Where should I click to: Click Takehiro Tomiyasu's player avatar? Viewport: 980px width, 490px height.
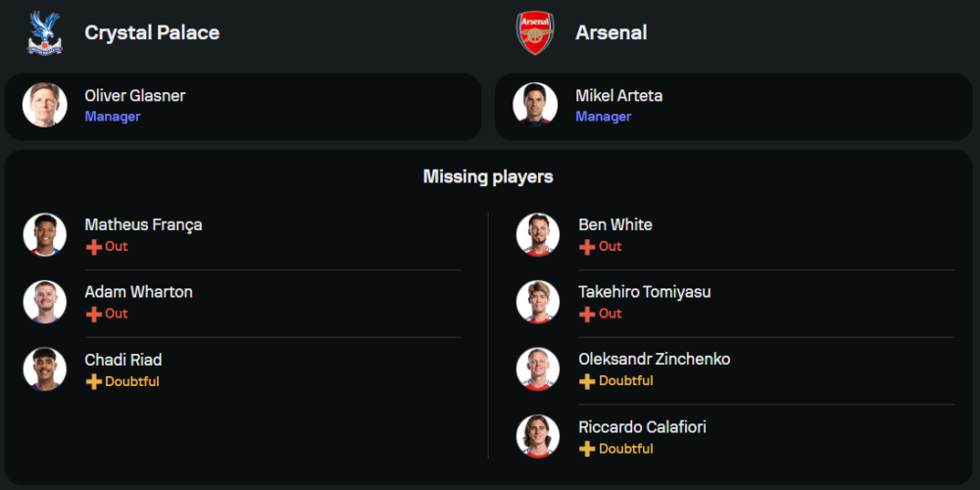point(538,302)
